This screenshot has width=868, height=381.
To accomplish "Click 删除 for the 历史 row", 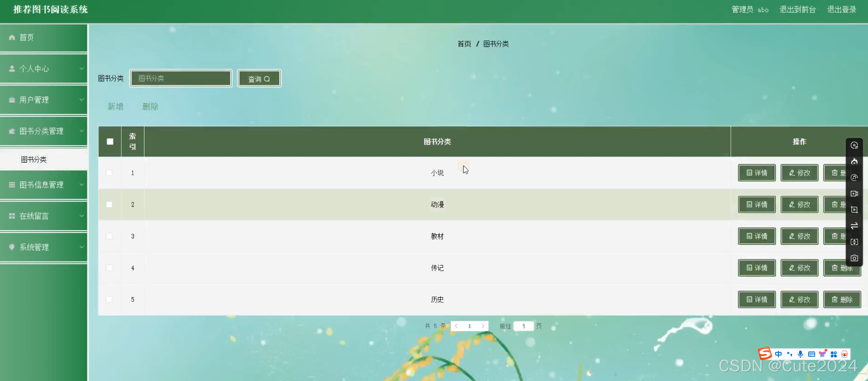I will (842, 300).
